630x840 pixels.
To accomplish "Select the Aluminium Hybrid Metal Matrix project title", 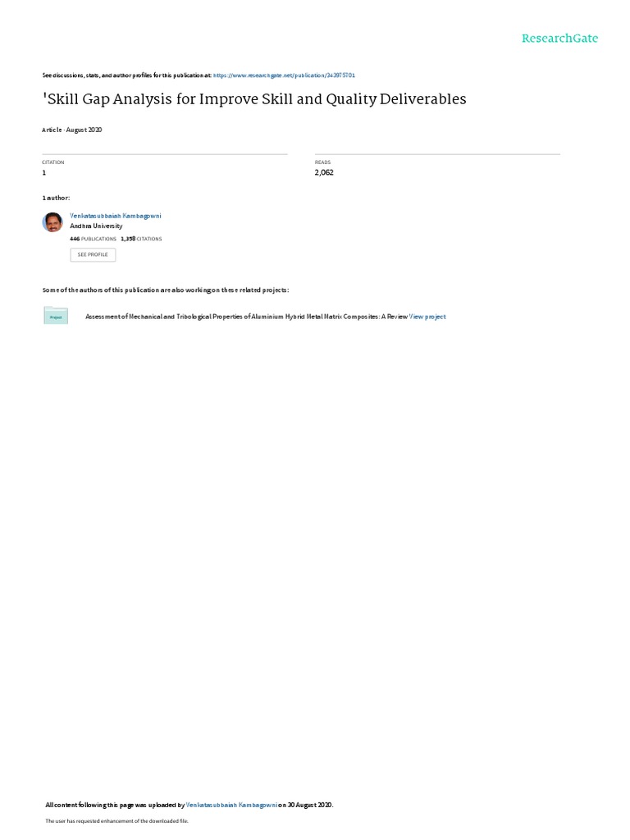I will pyautogui.click(x=246, y=317).
